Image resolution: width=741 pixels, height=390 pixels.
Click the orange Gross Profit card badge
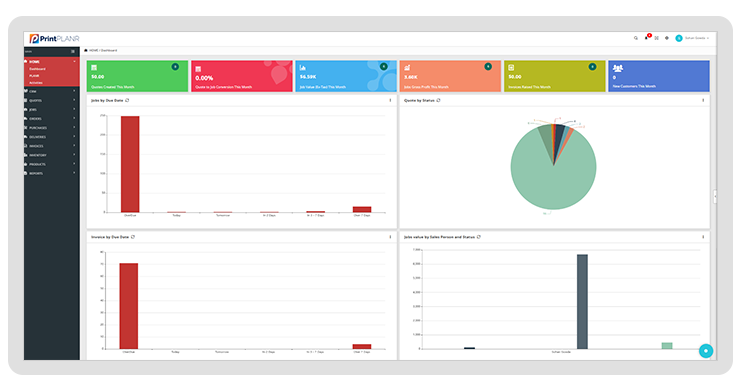tap(488, 67)
